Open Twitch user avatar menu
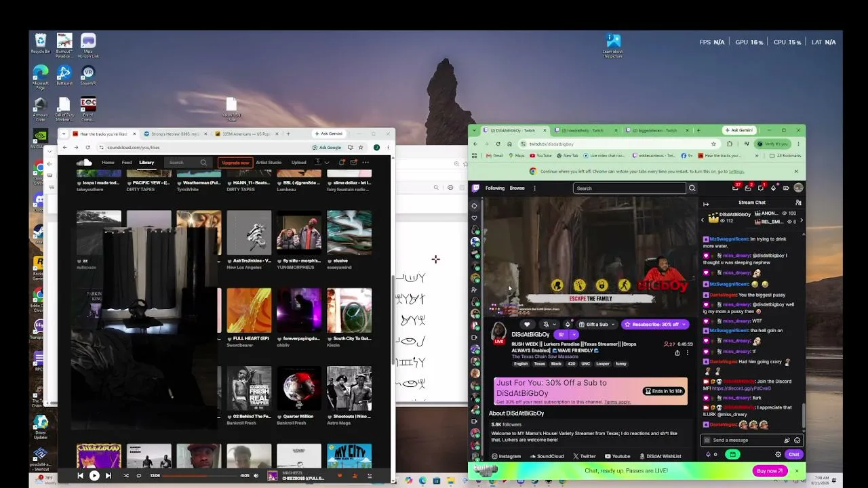 tap(798, 188)
